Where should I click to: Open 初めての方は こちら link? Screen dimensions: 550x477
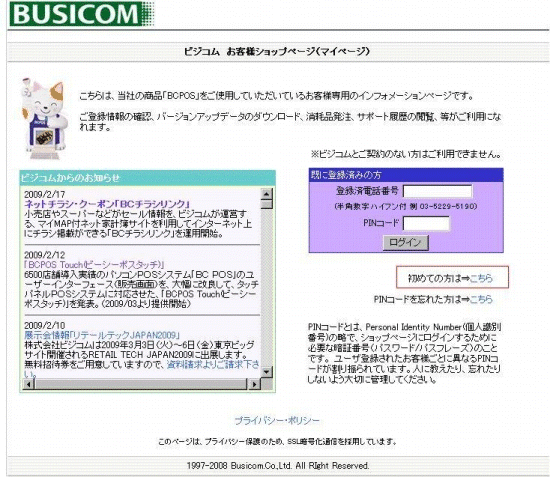pyautogui.click(x=481, y=278)
